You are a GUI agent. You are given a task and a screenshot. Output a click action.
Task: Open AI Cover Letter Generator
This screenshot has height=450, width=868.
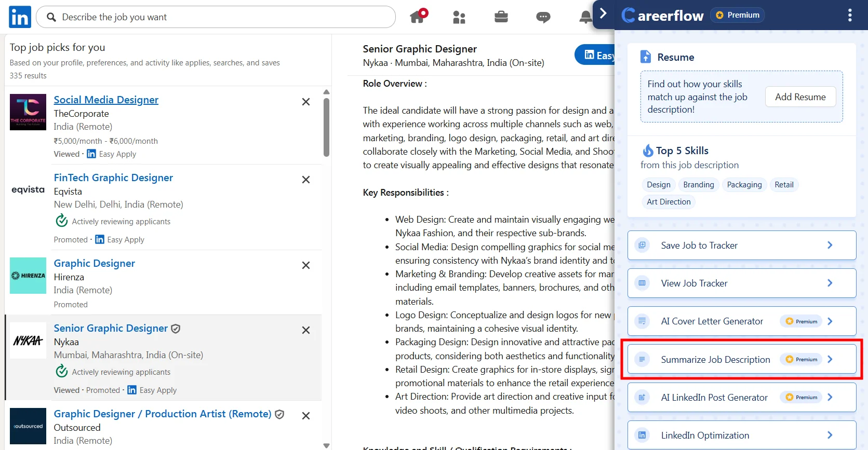click(742, 321)
